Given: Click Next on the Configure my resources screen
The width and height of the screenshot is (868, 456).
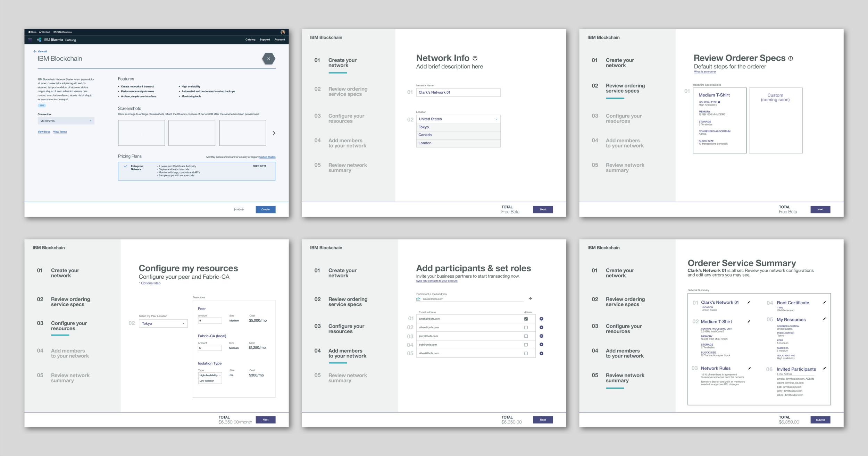Looking at the screenshot, I should point(266,420).
